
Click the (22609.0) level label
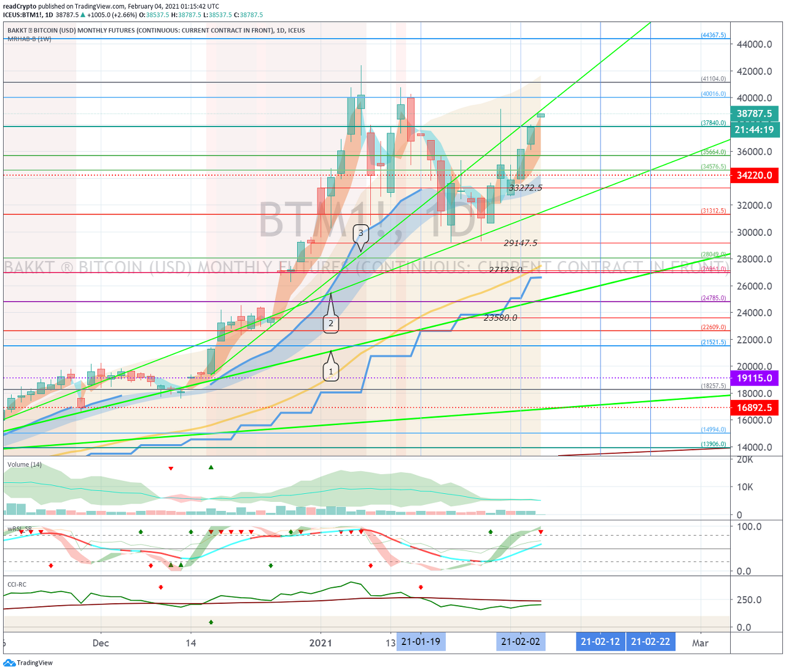pyautogui.click(x=713, y=327)
